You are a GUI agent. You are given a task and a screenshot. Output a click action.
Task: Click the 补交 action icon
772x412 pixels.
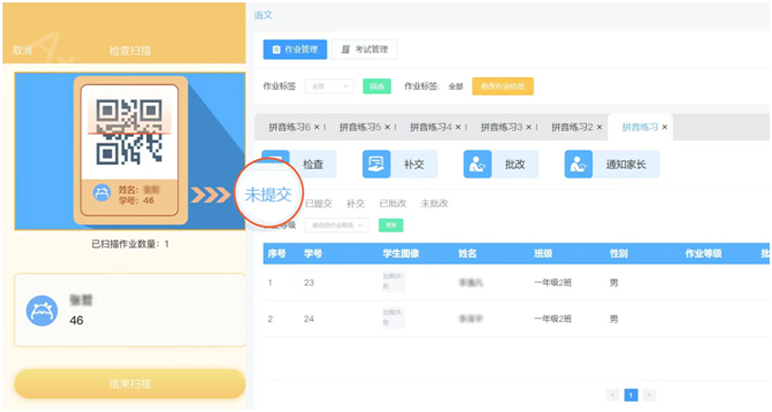coord(376,164)
